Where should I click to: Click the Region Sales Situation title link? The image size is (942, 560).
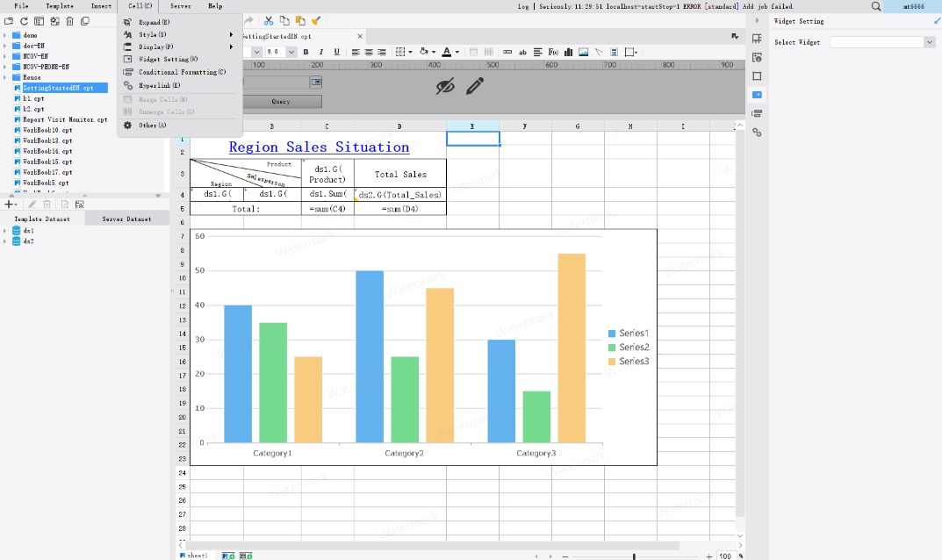click(x=319, y=147)
